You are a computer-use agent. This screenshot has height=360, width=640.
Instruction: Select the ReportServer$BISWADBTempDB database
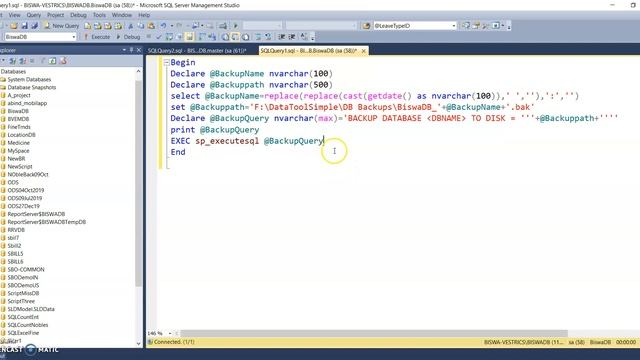[47, 222]
